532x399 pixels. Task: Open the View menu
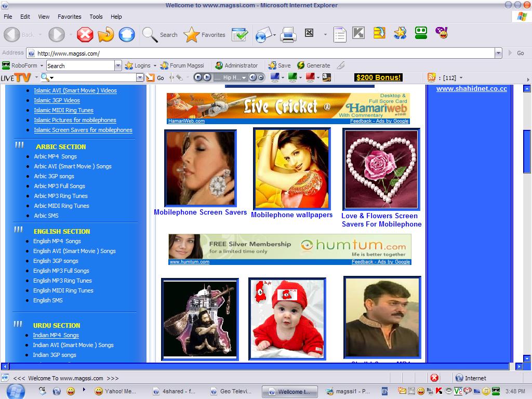point(44,17)
